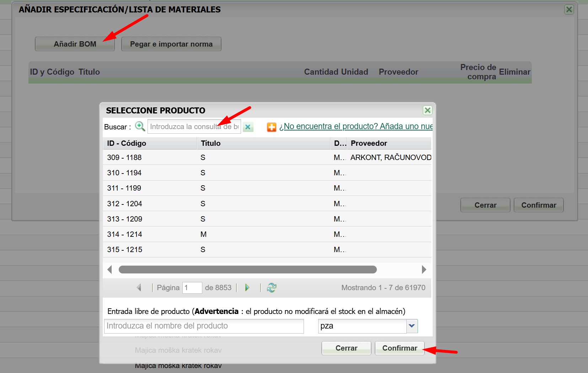
Task: Click the product grid horizontal scrollbar
Action: click(247, 270)
